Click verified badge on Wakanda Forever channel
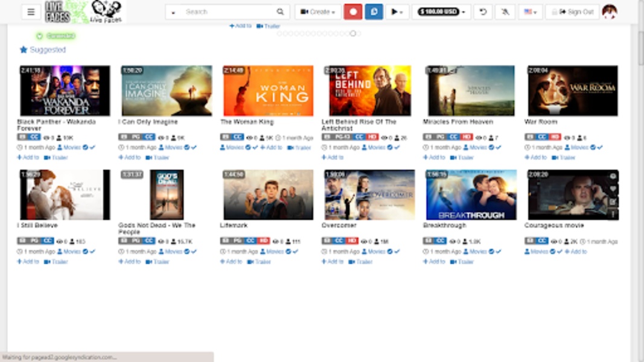 [86, 147]
